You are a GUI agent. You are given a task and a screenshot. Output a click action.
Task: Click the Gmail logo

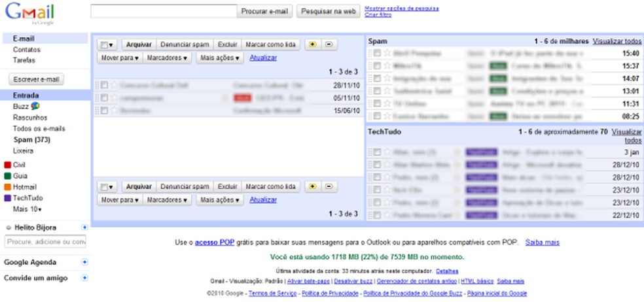pyautogui.click(x=29, y=13)
